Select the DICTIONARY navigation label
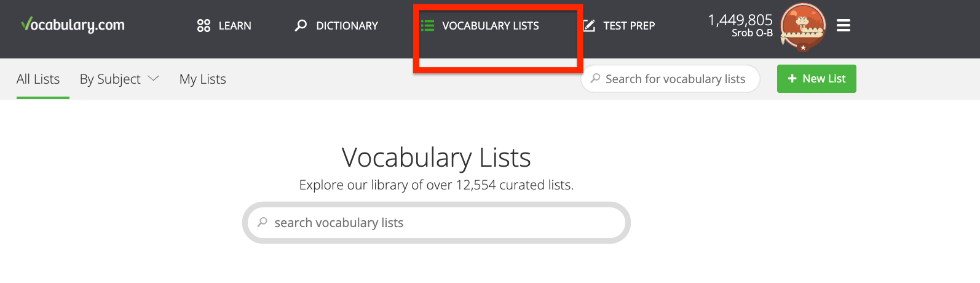The height and width of the screenshot is (283, 980). (x=347, y=26)
